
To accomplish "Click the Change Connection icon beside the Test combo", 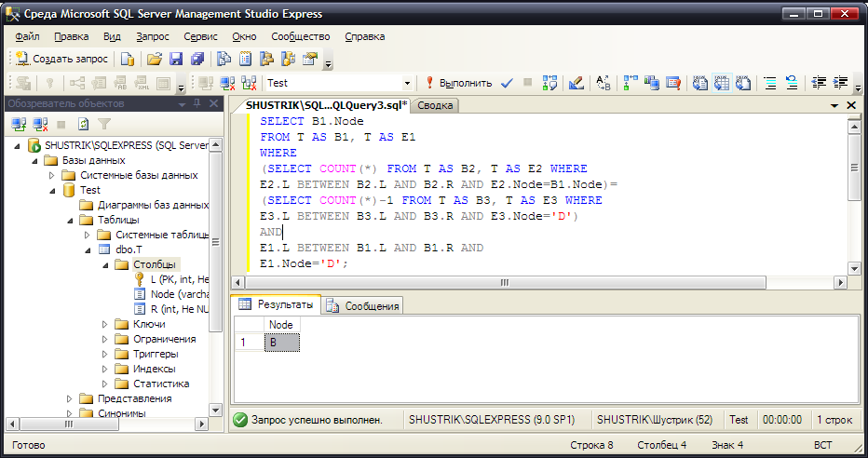I will click(x=249, y=83).
